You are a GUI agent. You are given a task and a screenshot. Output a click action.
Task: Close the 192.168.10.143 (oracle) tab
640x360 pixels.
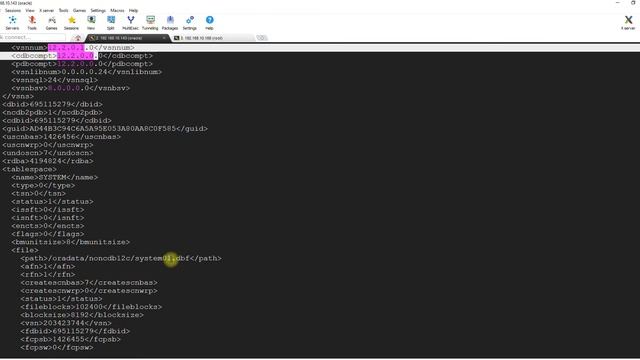click(x=164, y=38)
